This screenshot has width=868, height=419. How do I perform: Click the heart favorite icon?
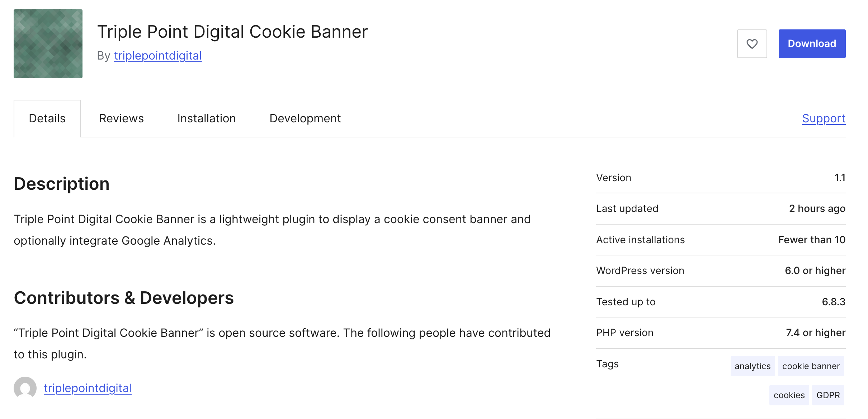click(752, 44)
